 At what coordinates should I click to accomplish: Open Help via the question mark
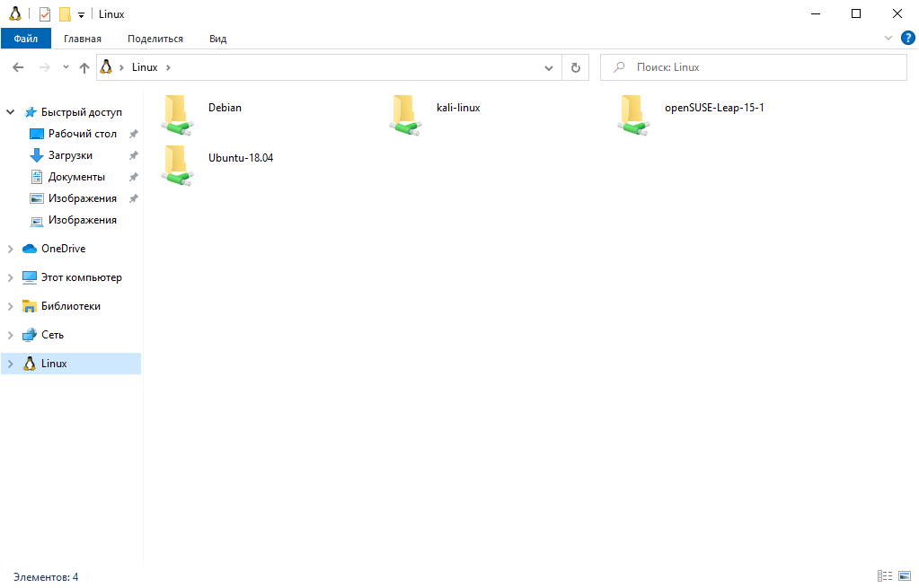tap(907, 38)
